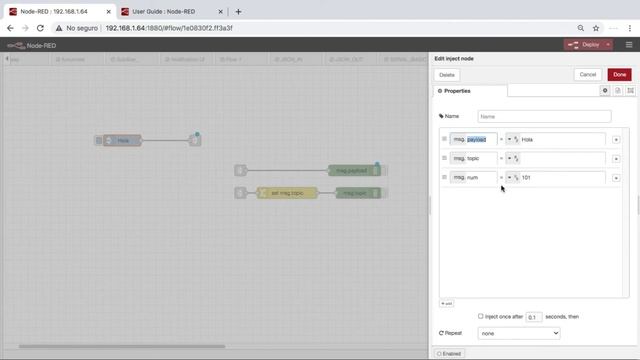The height and width of the screenshot is (360, 640).
Task: Click the Hola value field of msg.payload
Action: (x=562, y=139)
